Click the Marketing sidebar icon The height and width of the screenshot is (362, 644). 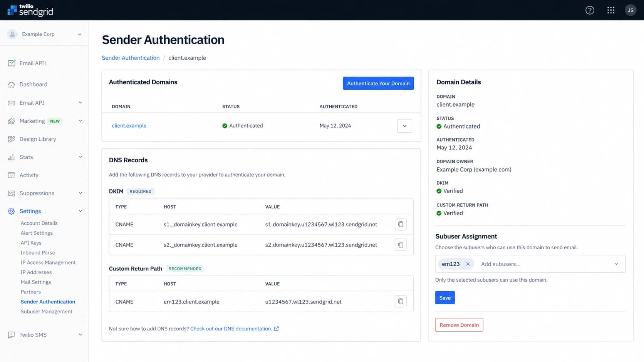(12, 121)
